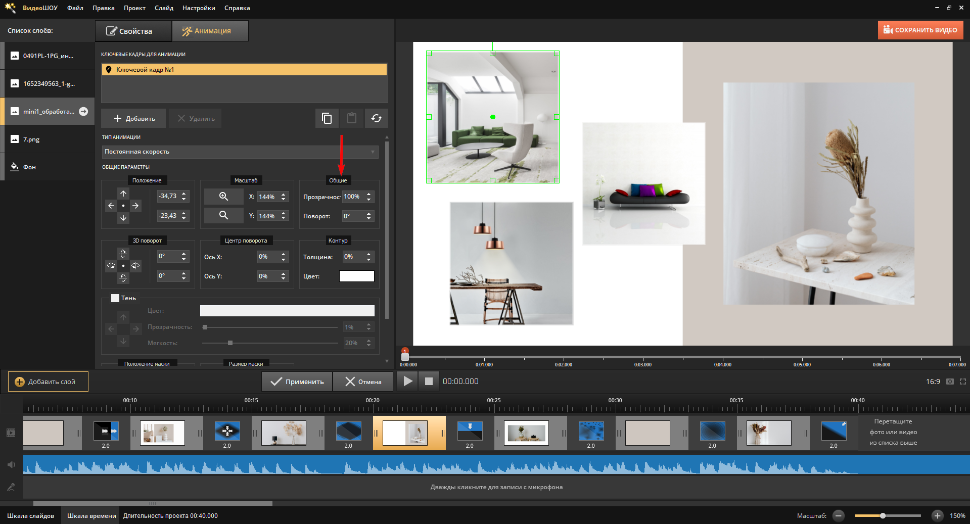
Task: Click the Применить apply button
Action: [297, 381]
